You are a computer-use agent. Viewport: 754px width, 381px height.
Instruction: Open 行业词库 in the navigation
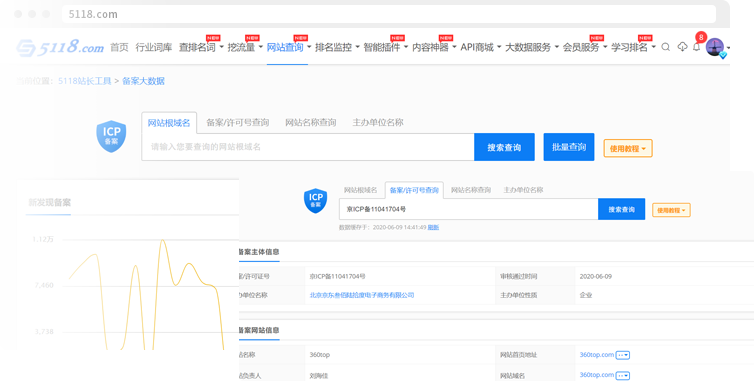(x=154, y=47)
